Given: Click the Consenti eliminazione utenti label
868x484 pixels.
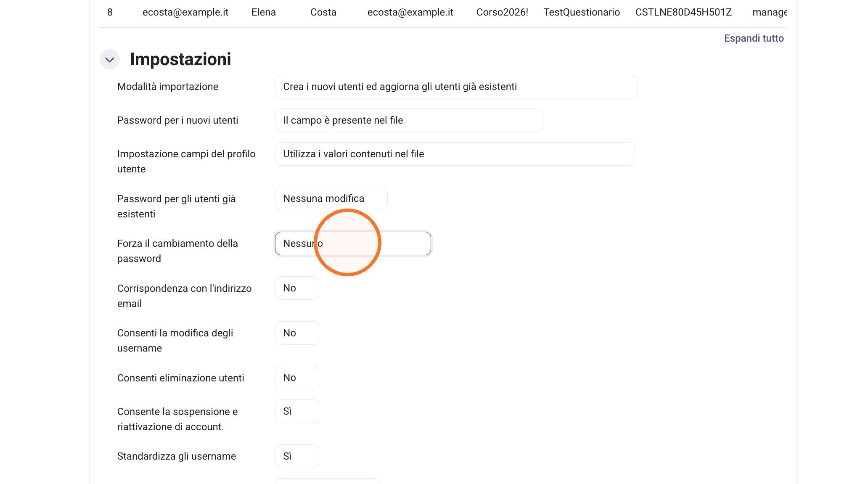Looking at the screenshot, I should coord(181,378).
